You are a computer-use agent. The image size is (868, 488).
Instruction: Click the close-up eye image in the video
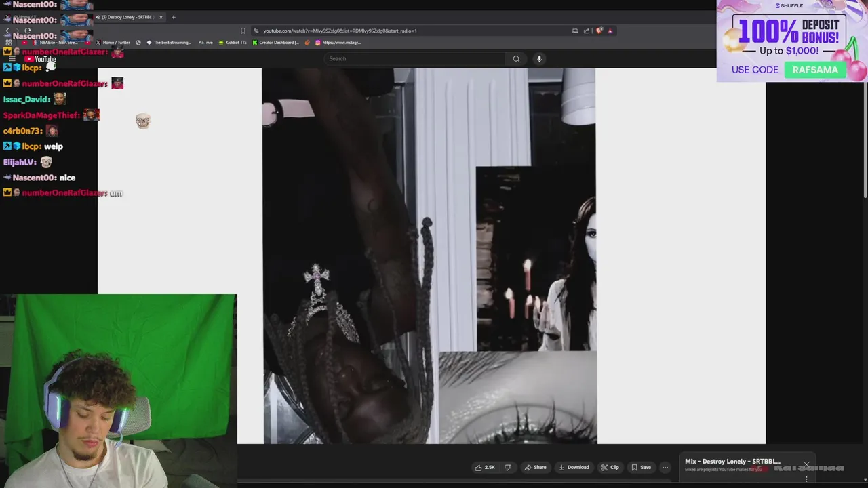[517, 397]
